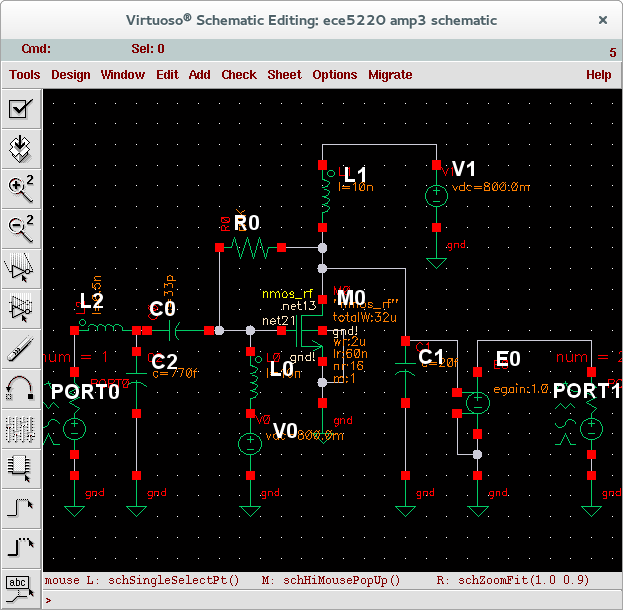
Task: Select the PORT0 source circle
Action: coord(74,429)
